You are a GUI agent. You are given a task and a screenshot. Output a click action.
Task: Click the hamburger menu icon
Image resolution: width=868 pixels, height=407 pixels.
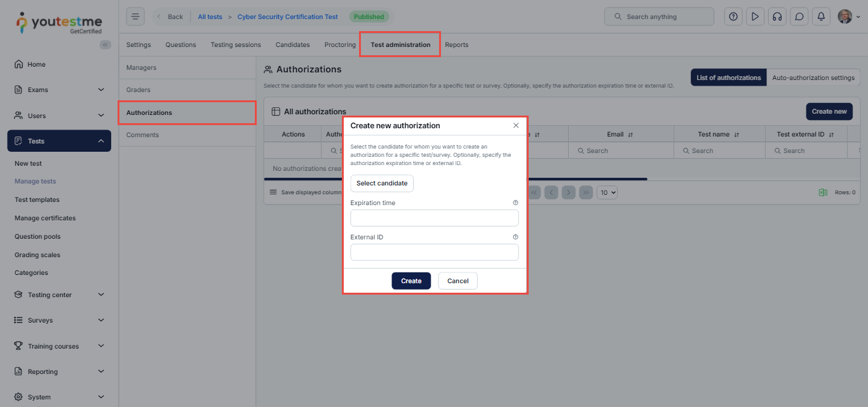point(135,17)
